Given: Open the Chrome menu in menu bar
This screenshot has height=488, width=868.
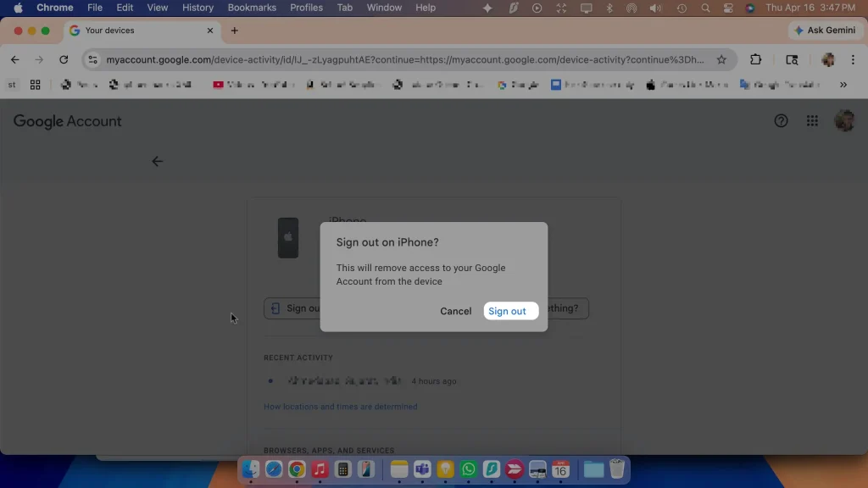Looking at the screenshot, I should point(55,8).
